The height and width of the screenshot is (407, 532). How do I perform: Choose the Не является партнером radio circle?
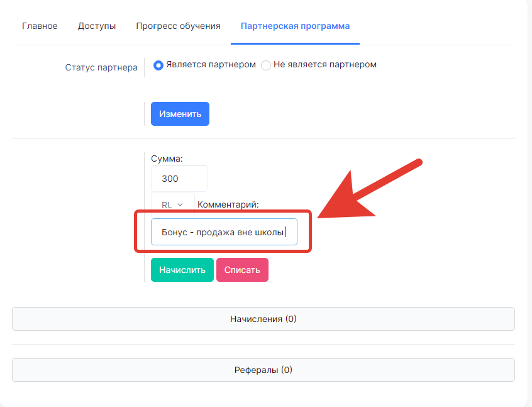pyautogui.click(x=265, y=65)
